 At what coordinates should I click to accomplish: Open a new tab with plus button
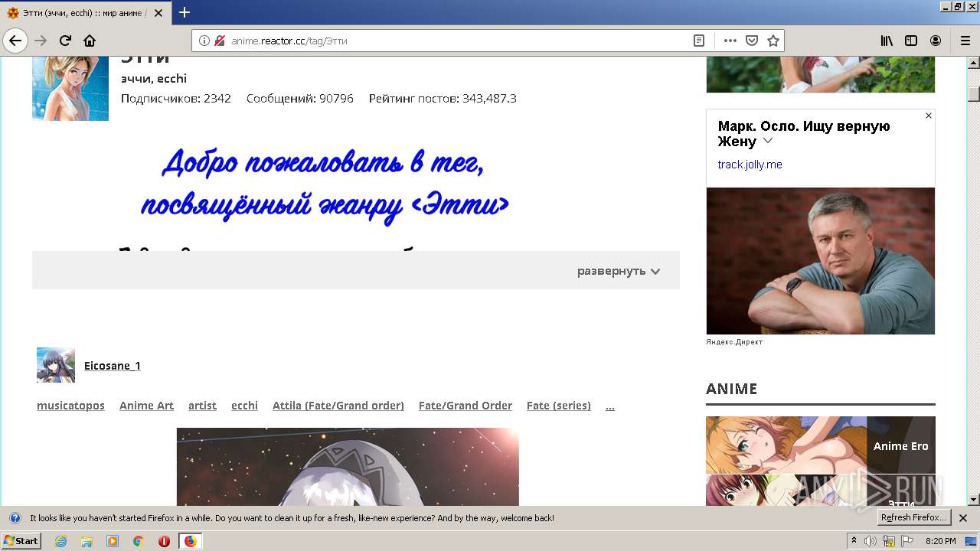185,12
